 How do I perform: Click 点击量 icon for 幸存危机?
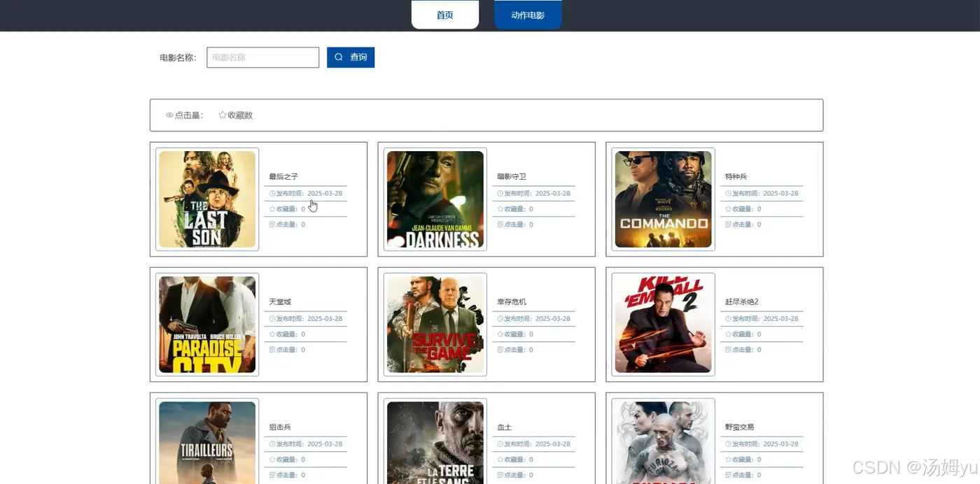click(x=500, y=350)
